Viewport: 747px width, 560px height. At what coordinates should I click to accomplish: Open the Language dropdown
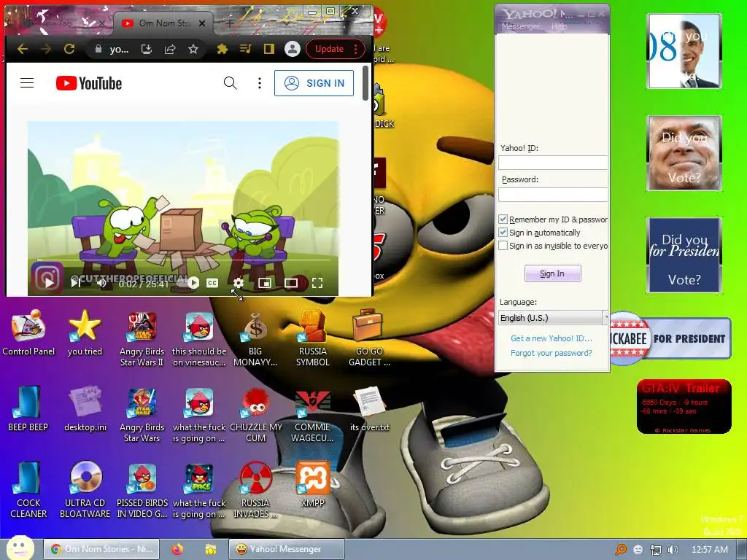pos(553,318)
